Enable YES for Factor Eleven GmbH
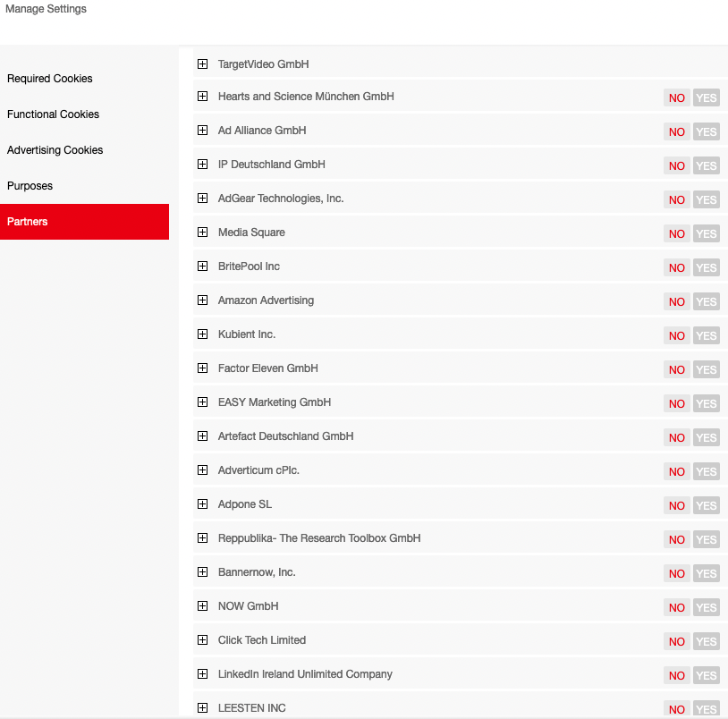Viewport: 728px width, 719px height. (707, 370)
